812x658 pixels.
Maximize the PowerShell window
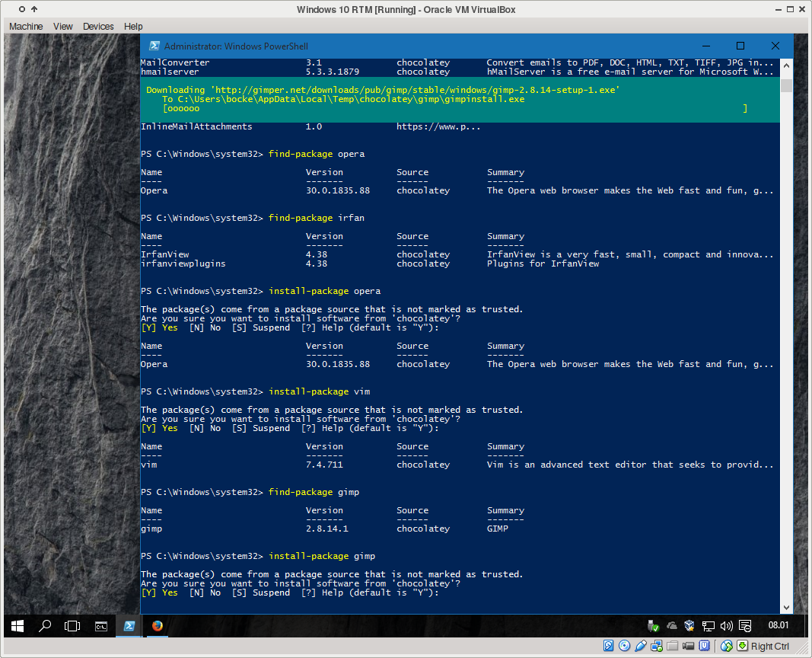click(740, 46)
